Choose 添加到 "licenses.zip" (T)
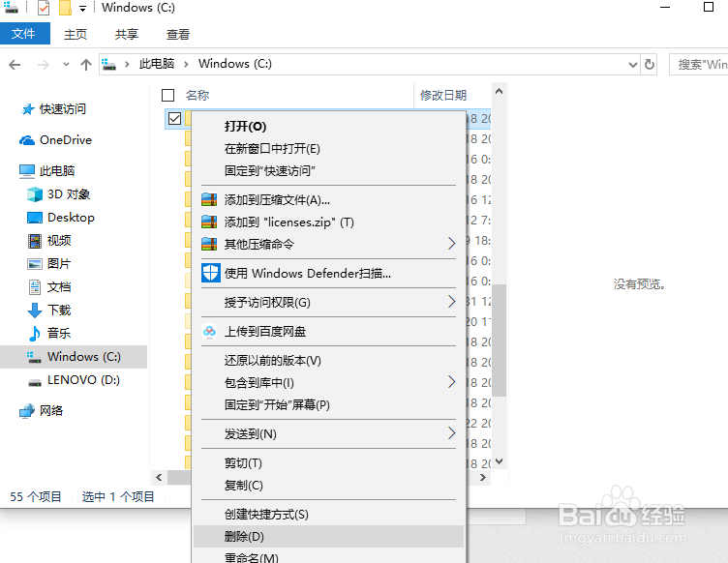Screen dimensions: 728x563 (328, 222)
